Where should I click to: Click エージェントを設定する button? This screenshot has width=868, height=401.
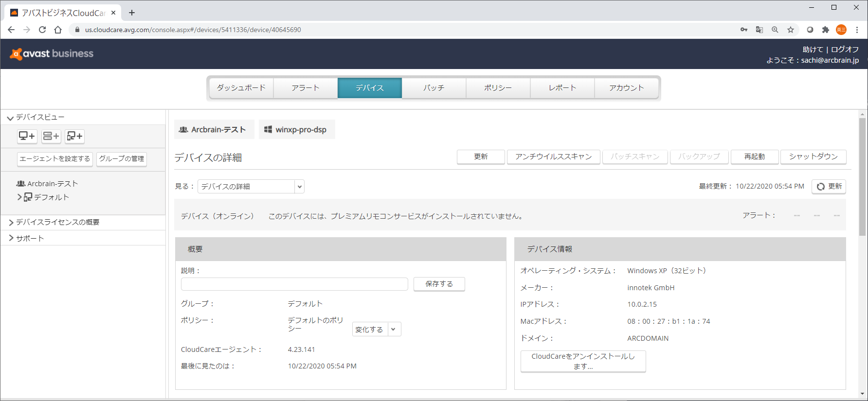pos(55,159)
